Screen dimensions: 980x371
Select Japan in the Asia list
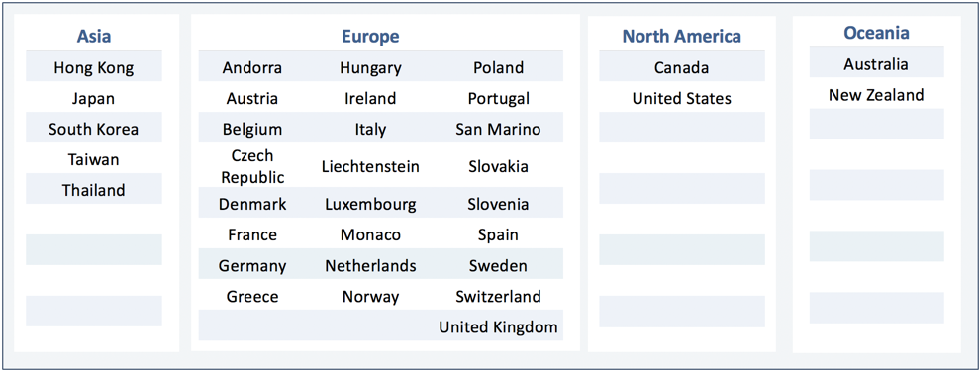94,98
